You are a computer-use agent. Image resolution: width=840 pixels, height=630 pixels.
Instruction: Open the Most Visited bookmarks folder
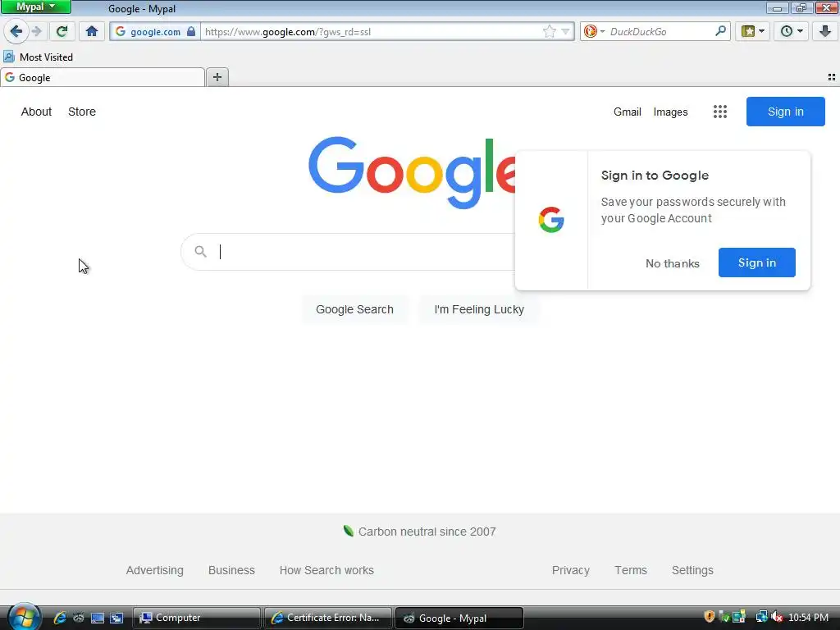click(x=38, y=57)
